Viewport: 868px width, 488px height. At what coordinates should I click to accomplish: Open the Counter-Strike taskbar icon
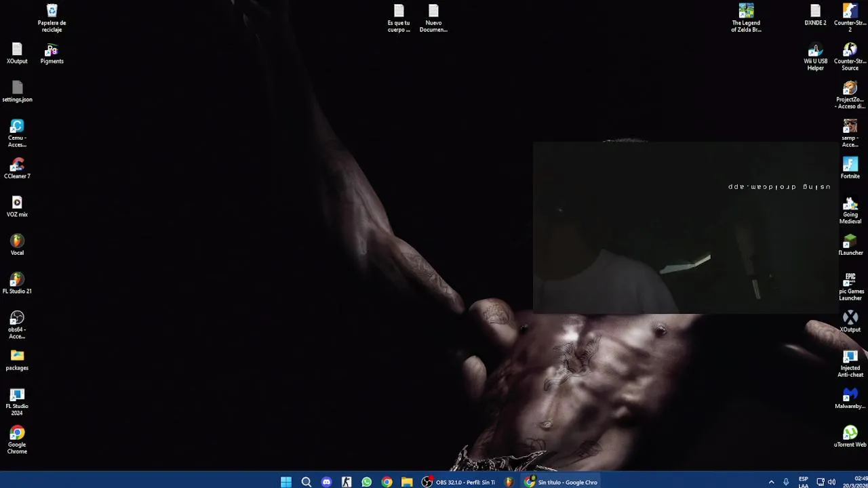347,482
